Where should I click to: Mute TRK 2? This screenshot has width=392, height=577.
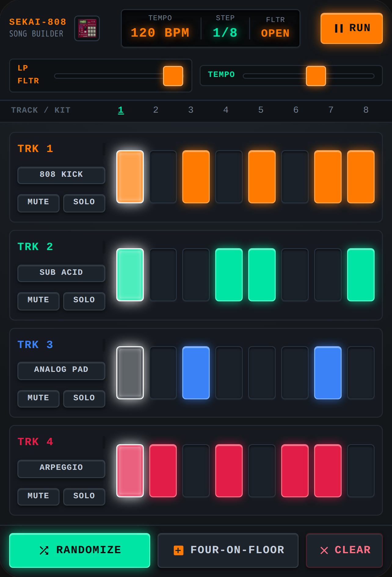pyautogui.click(x=38, y=301)
